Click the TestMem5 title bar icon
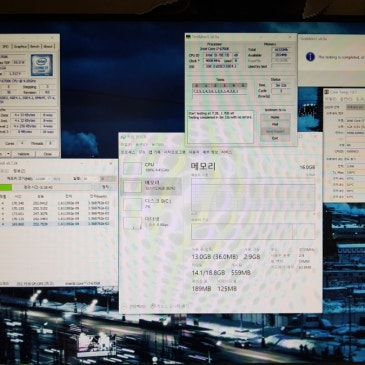This screenshot has height=365, width=365. [x=189, y=37]
